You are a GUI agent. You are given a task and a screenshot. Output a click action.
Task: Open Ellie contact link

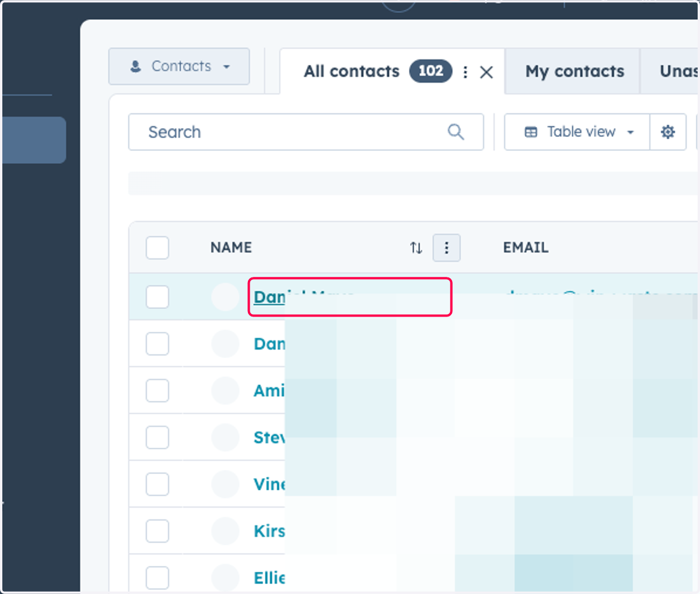[x=269, y=578]
